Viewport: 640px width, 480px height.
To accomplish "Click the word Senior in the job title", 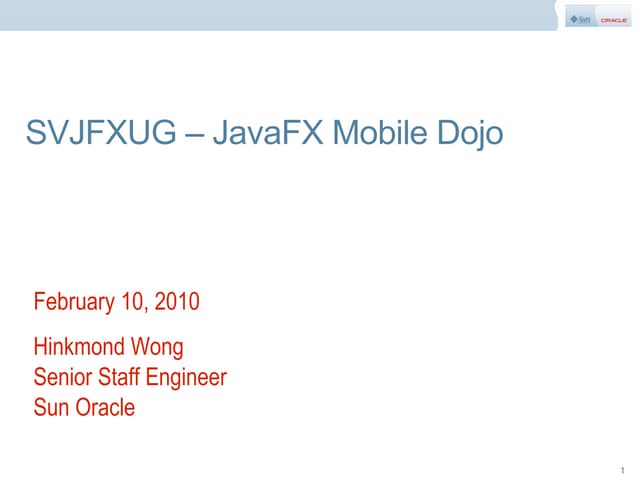I will pos(62,378).
